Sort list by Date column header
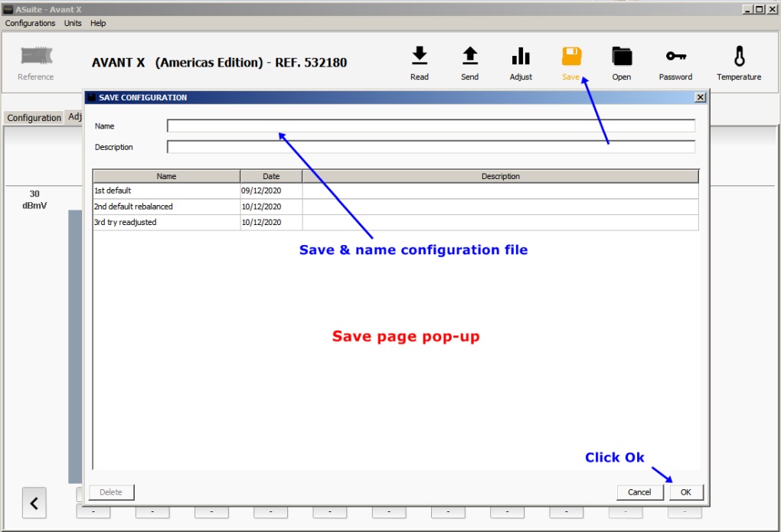The image size is (781, 532). coord(271,176)
